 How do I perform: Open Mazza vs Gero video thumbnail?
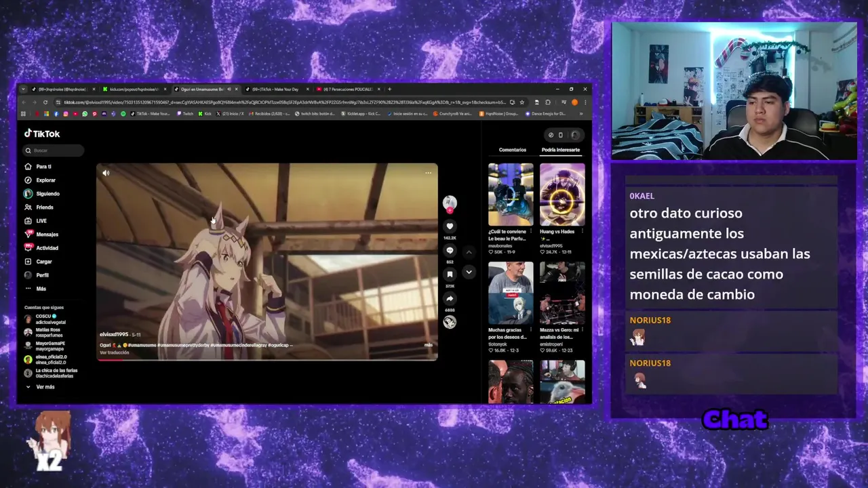(562, 293)
